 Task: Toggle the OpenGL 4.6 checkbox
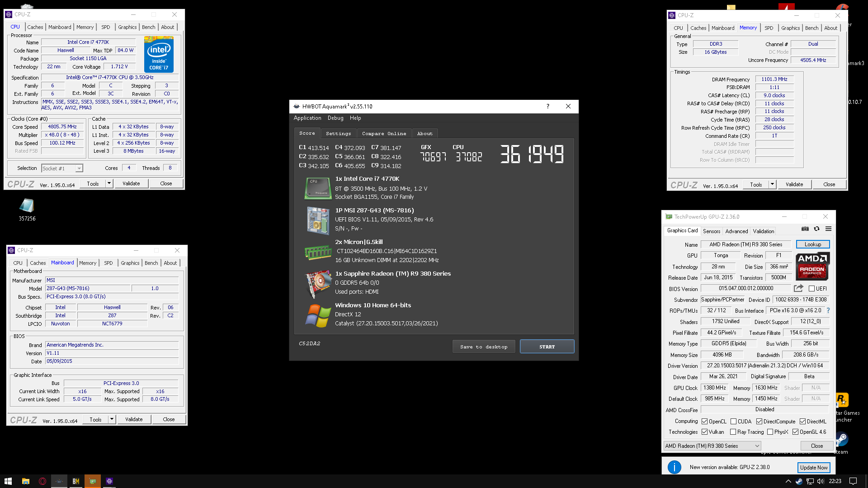(x=796, y=432)
